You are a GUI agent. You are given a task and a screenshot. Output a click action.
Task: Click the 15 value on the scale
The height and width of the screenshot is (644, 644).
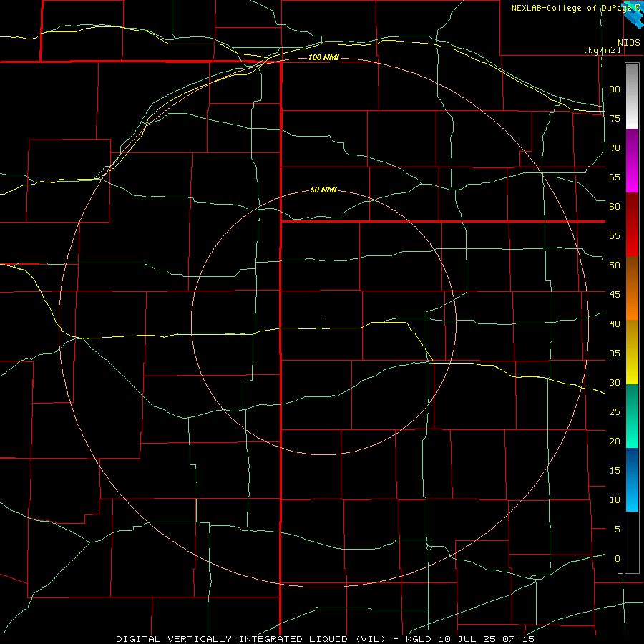(x=615, y=471)
